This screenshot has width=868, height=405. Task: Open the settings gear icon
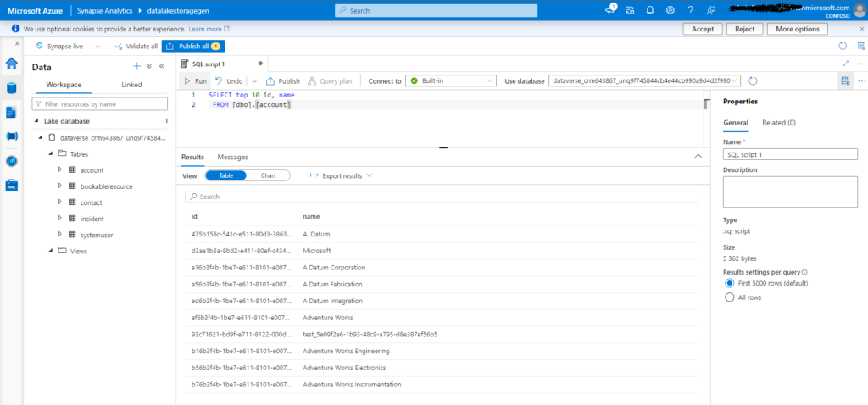pyautogui.click(x=670, y=10)
